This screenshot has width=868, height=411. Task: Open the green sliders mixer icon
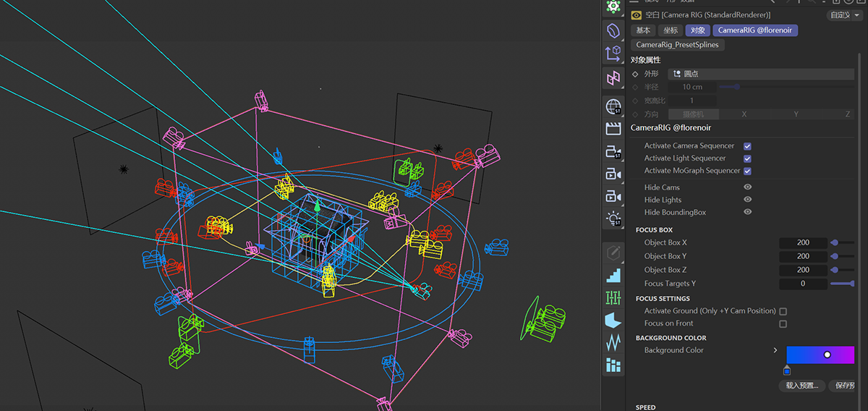tap(613, 297)
